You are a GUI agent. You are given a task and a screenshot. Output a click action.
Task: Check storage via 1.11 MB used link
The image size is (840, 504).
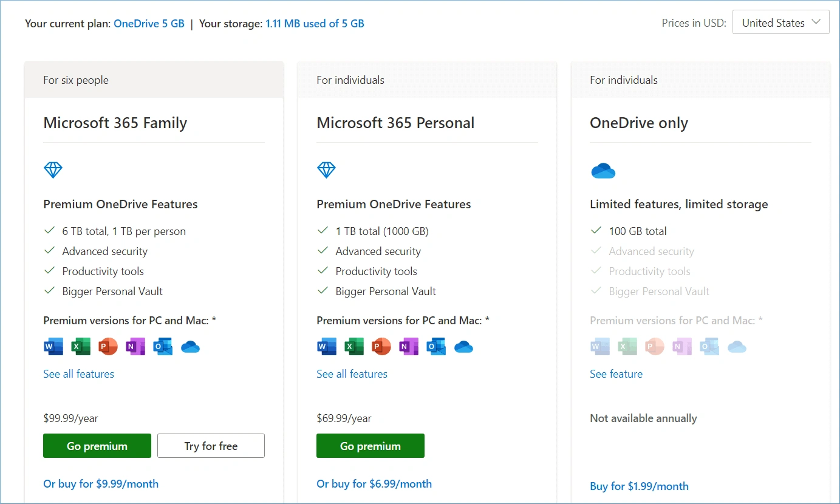[x=315, y=23]
